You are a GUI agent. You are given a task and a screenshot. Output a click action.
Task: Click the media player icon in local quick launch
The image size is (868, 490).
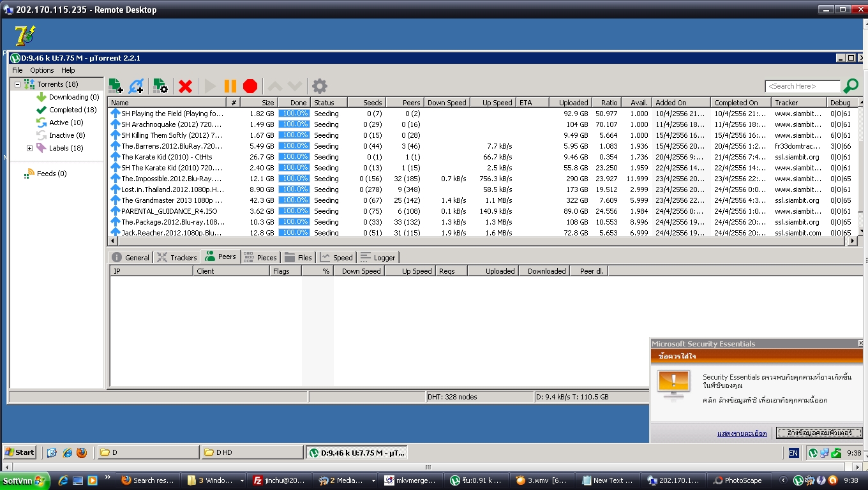93,480
